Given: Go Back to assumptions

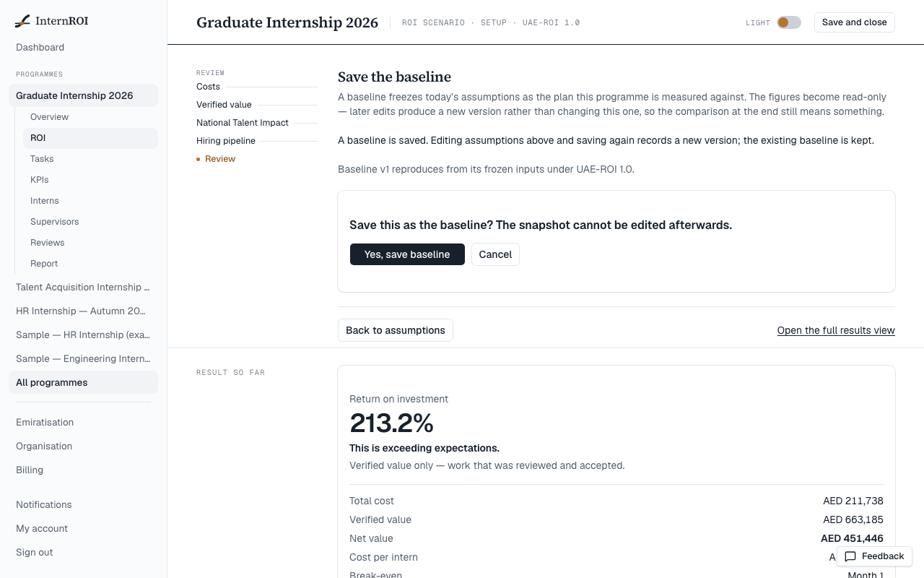Looking at the screenshot, I should point(396,330).
